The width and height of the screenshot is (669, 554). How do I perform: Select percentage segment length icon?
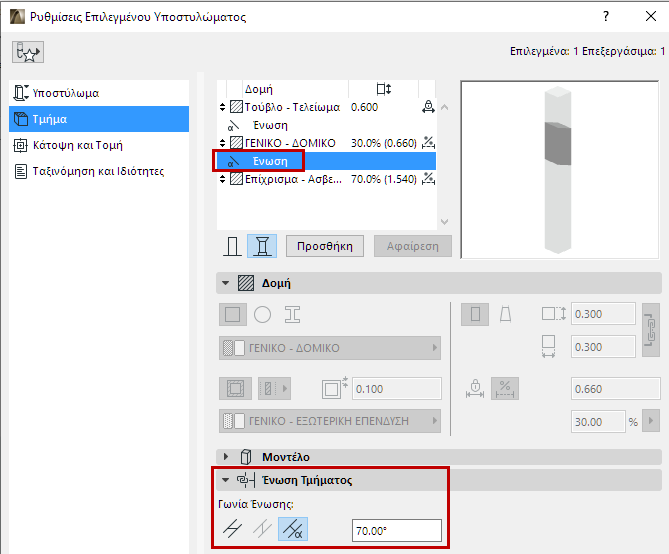(x=505, y=389)
